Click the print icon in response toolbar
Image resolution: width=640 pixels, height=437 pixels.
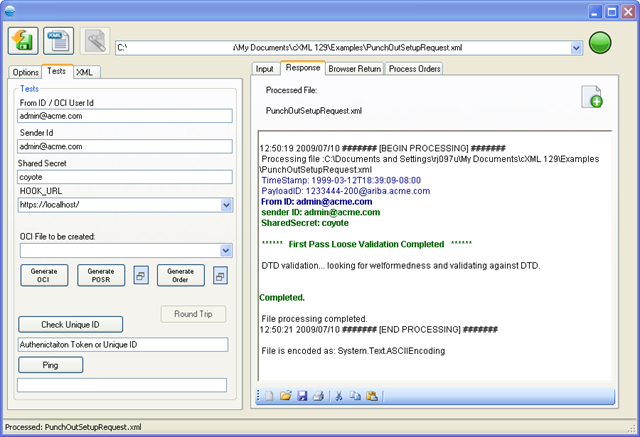coord(318,396)
